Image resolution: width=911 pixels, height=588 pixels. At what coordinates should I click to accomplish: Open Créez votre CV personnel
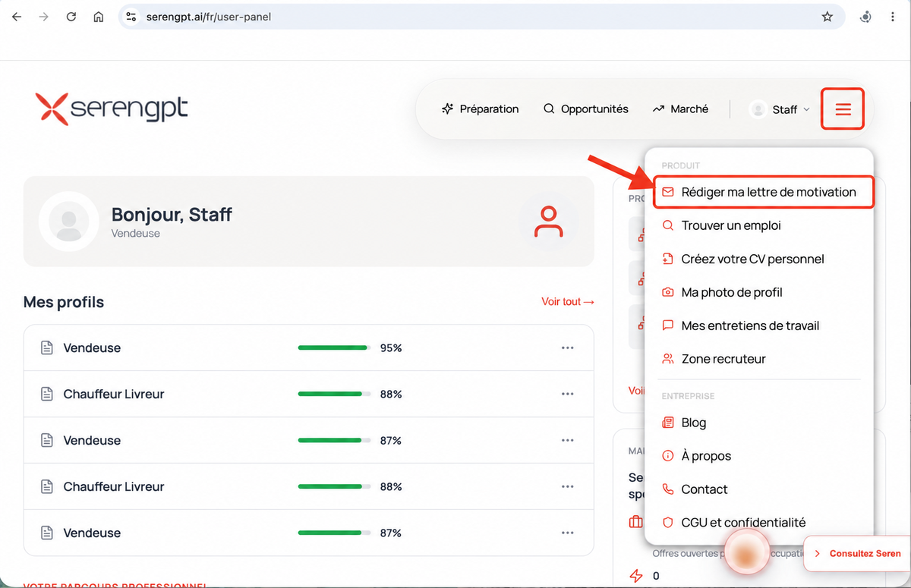pyautogui.click(x=759, y=259)
